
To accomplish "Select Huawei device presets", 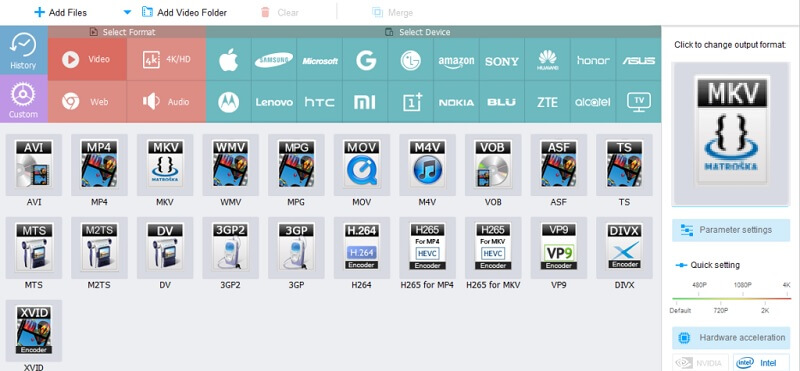I will coord(547,60).
